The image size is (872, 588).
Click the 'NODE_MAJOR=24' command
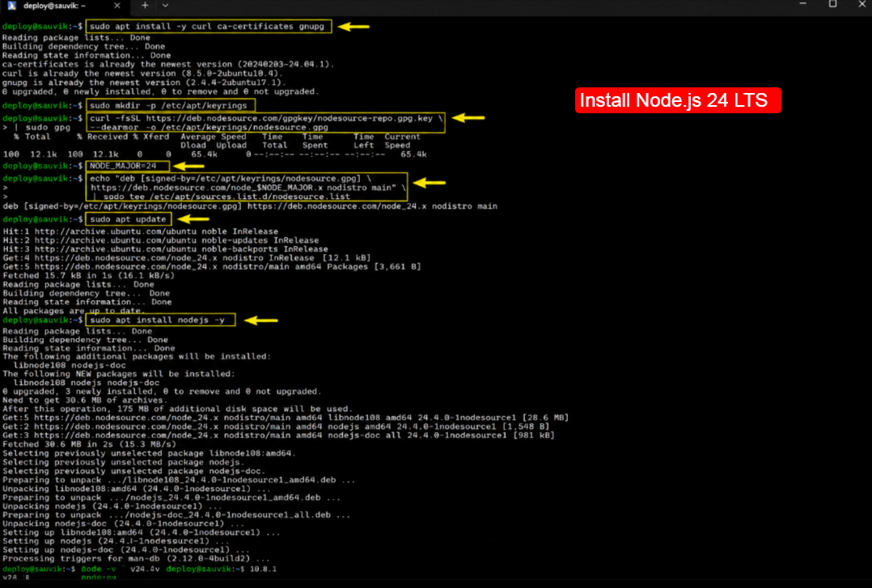click(x=124, y=166)
